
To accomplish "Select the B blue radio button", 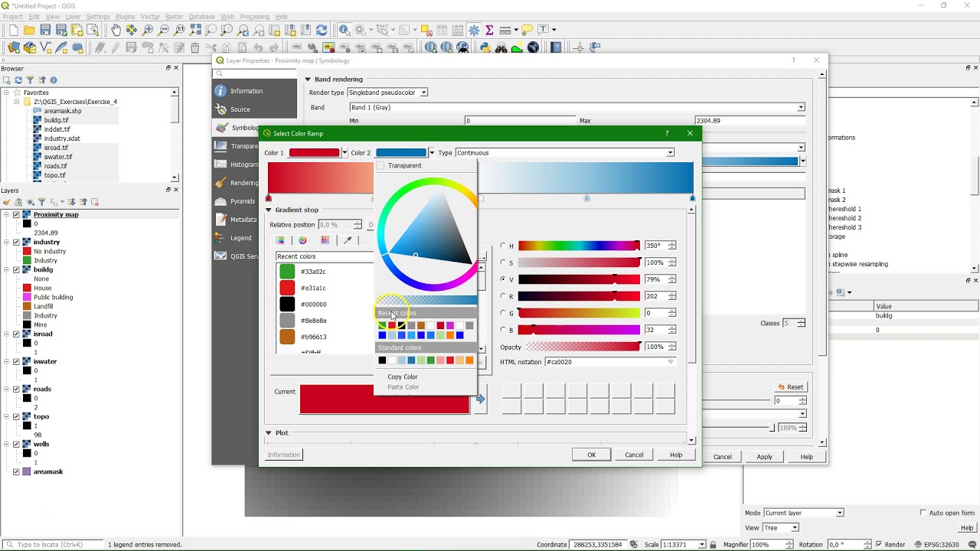I will (x=503, y=330).
